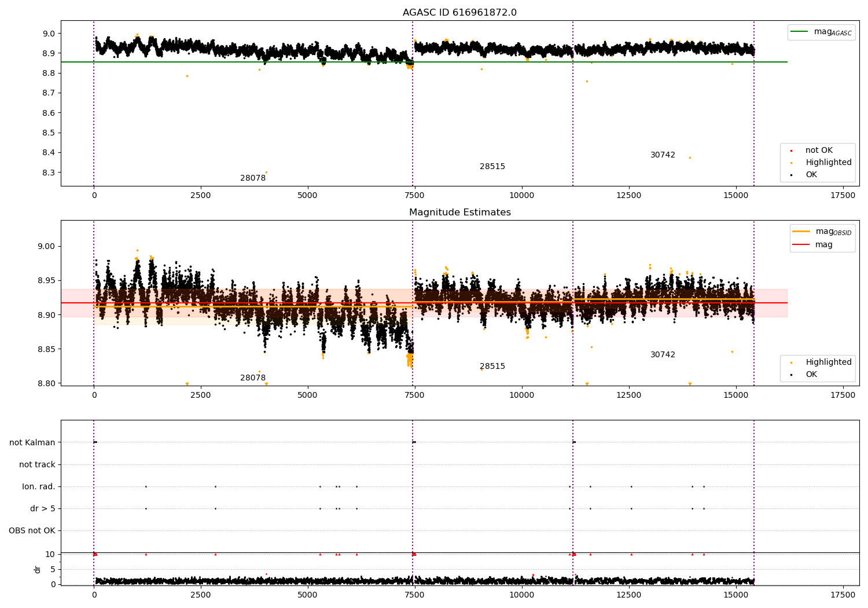
Task: Click the 12500 tick under the middle panel
Action: click(x=628, y=395)
